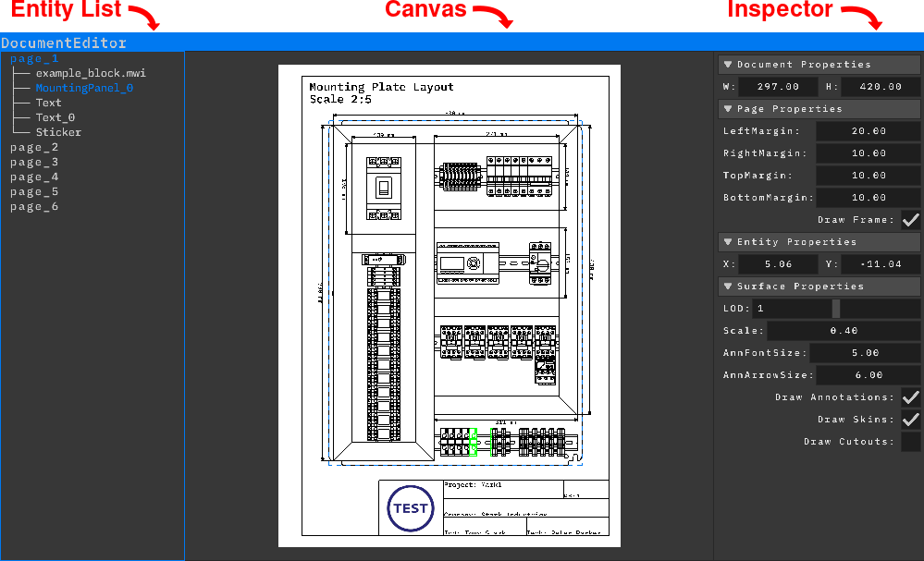Edit the entity Y position field
Screen dimensions: 924x561
tap(881, 263)
